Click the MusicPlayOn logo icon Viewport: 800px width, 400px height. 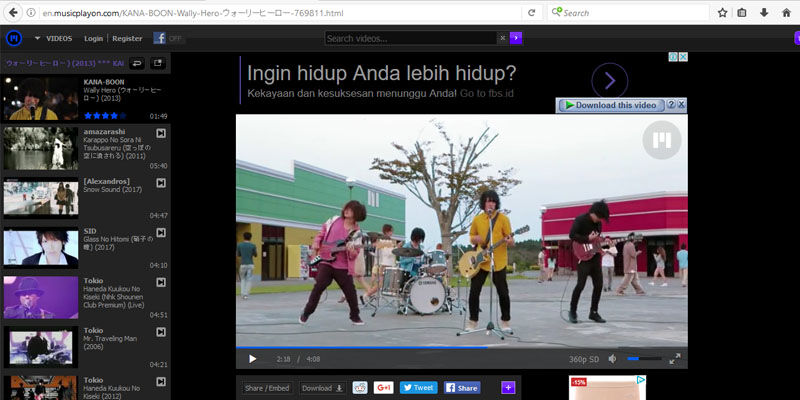click(14, 38)
